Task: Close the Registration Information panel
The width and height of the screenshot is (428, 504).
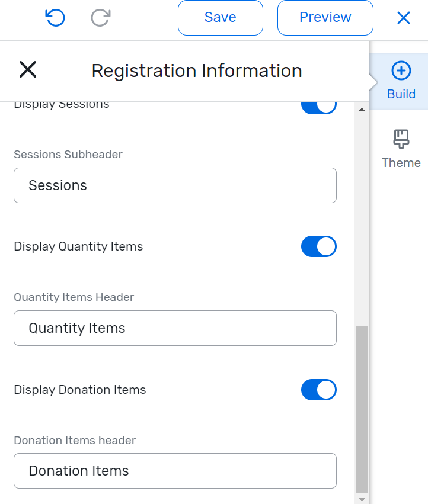Action: [28, 70]
